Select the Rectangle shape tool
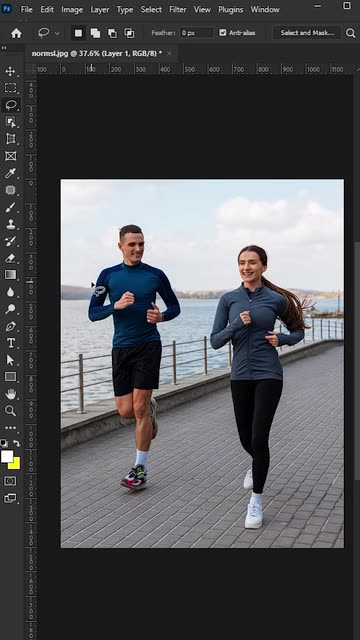The height and width of the screenshot is (640, 360). (10, 377)
